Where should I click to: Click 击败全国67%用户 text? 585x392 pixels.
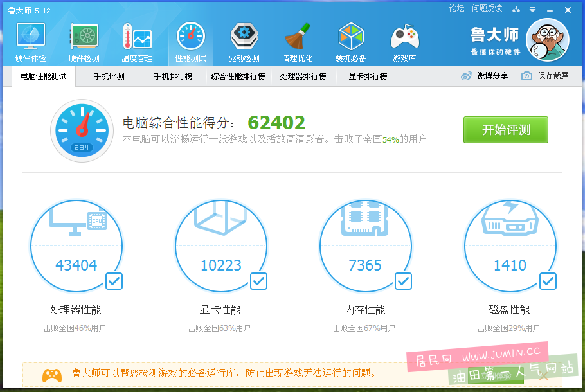point(364,328)
